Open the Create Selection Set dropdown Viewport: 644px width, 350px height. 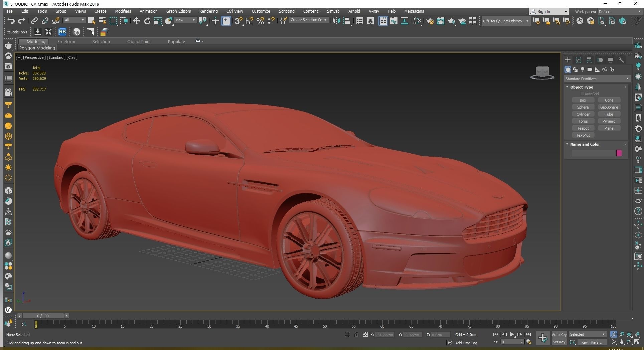coord(308,20)
